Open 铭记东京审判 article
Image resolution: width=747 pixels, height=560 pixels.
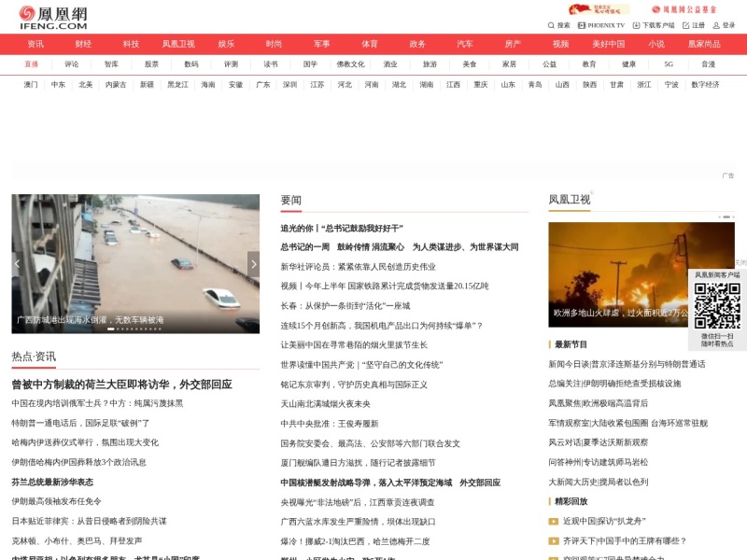[354, 385]
